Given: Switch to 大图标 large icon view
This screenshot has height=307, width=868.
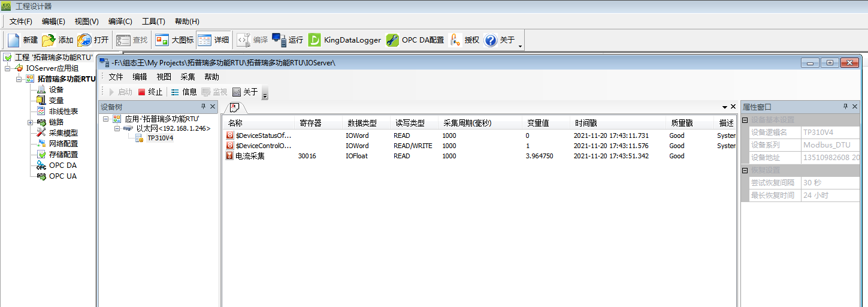Looking at the screenshot, I should tap(162, 40).
